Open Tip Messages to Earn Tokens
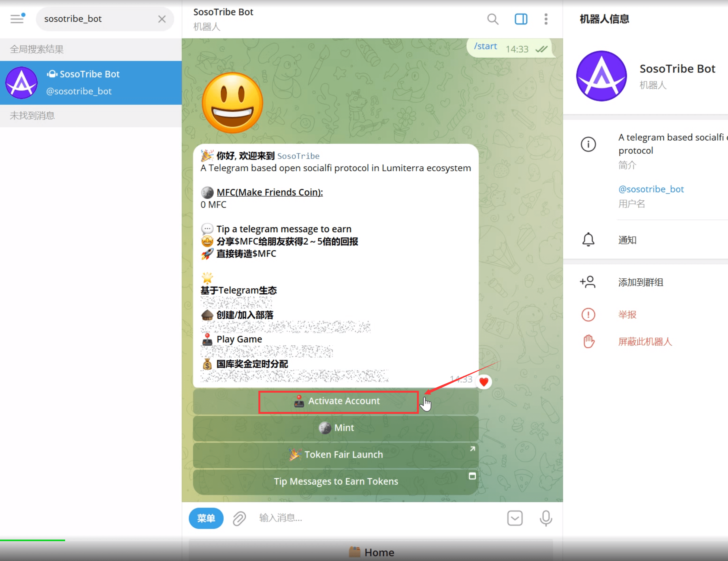The image size is (728, 561). click(x=336, y=482)
